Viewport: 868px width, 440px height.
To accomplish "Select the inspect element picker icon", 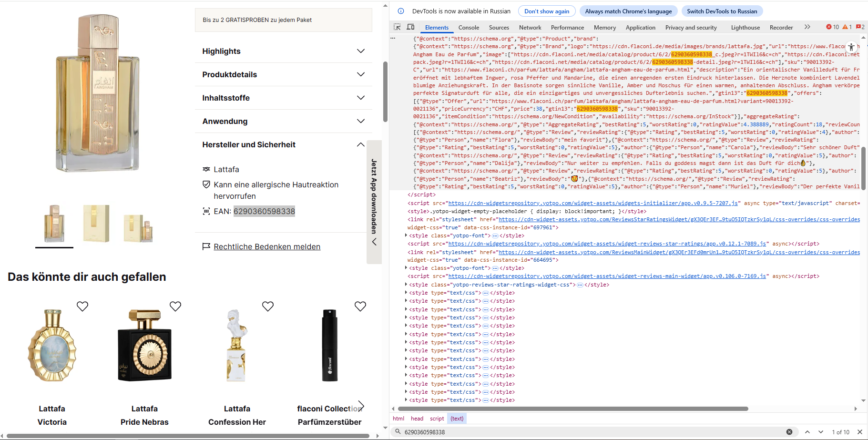I will [397, 27].
